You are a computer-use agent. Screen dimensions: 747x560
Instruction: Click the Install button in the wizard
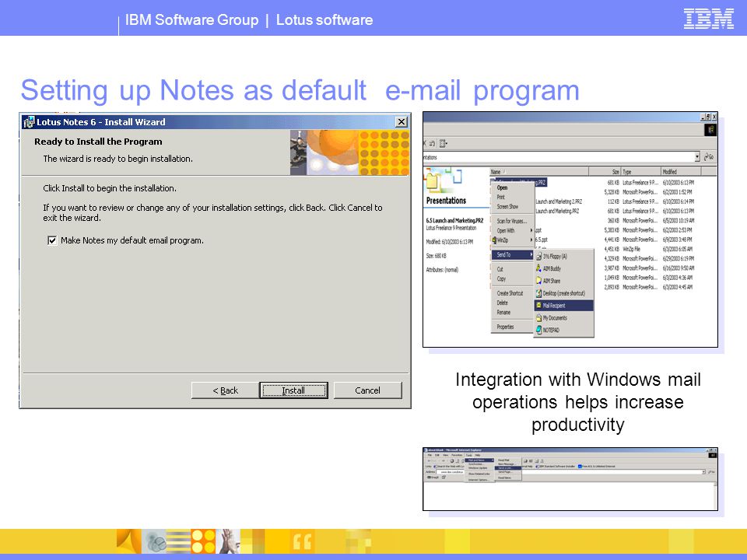293,390
